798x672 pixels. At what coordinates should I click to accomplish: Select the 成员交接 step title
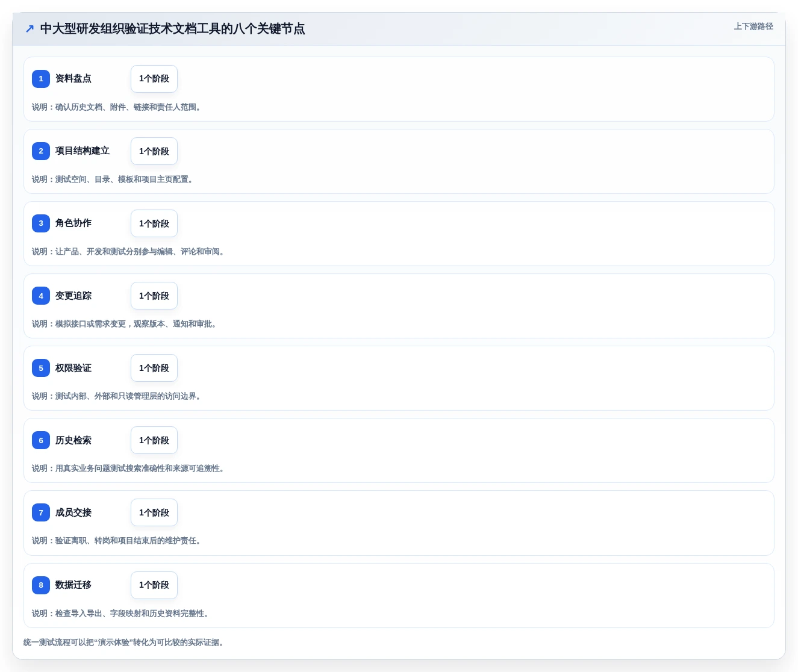coord(73,512)
